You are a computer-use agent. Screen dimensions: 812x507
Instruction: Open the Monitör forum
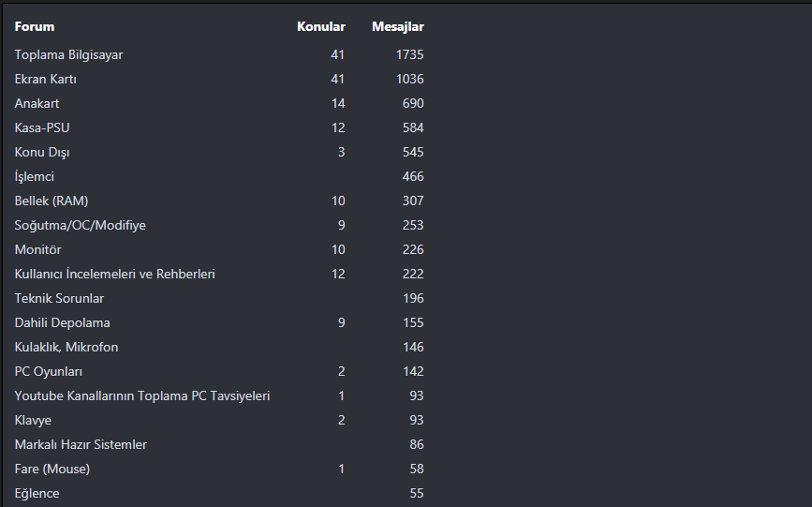click(x=37, y=250)
